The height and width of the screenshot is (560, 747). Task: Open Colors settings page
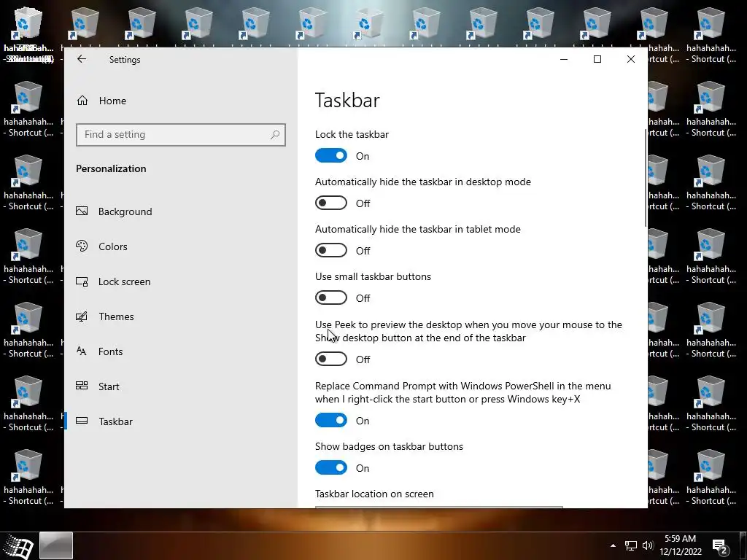pos(112,246)
